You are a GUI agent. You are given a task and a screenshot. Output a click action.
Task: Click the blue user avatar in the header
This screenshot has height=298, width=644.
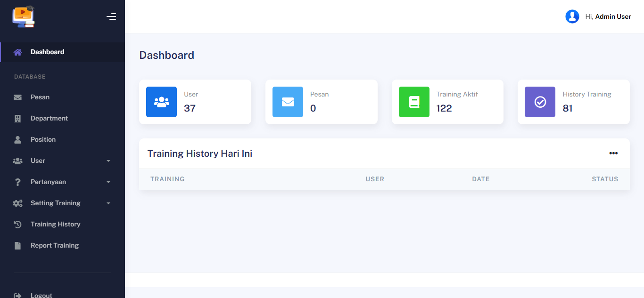coord(572,16)
